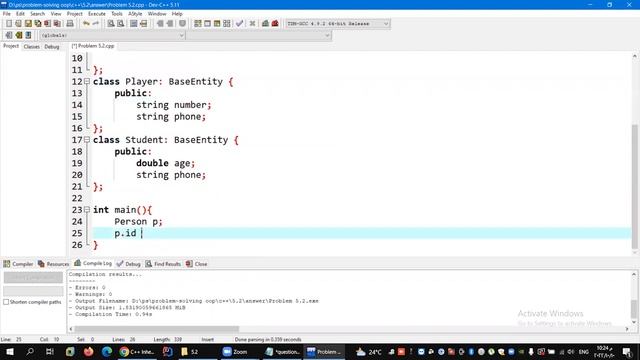640x360 pixels.
Task: Open the TDM-GCC compiler set dropdown
Action: (x=337, y=24)
